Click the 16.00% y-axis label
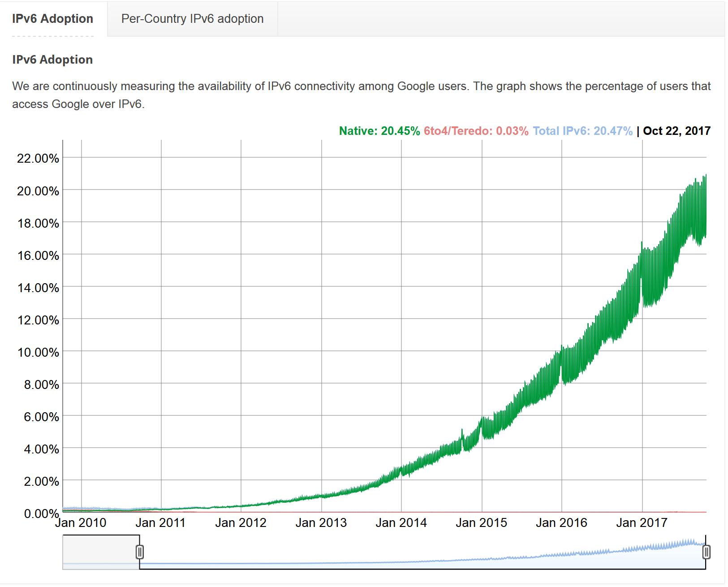The width and height of the screenshot is (728, 587). tap(38, 255)
